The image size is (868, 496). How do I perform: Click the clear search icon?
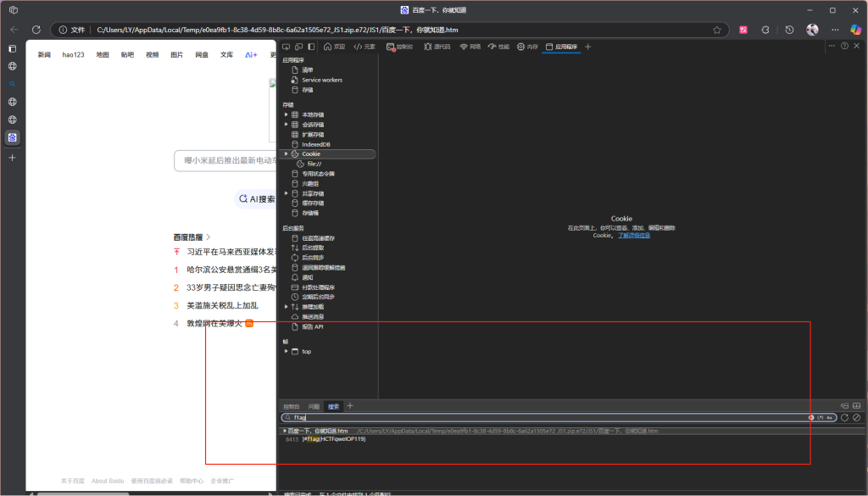pos(856,417)
